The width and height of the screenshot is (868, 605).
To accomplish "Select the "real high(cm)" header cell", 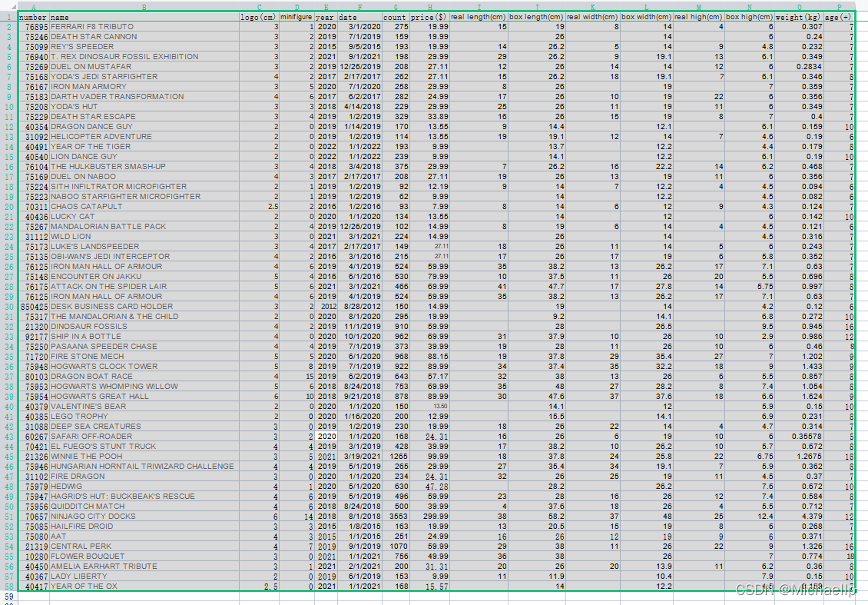I will pyautogui.click(x=698, y=17).
